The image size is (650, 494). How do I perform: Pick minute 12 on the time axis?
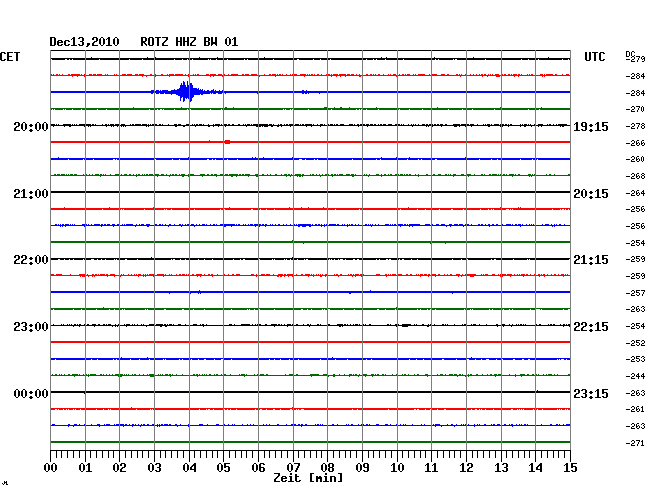pos(466,468)
